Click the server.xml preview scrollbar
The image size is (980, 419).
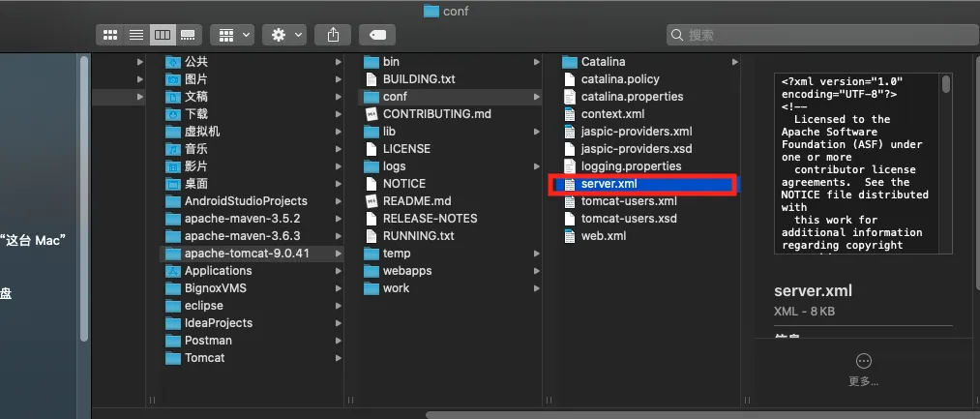pyautogui.click(x=946, y=84)
